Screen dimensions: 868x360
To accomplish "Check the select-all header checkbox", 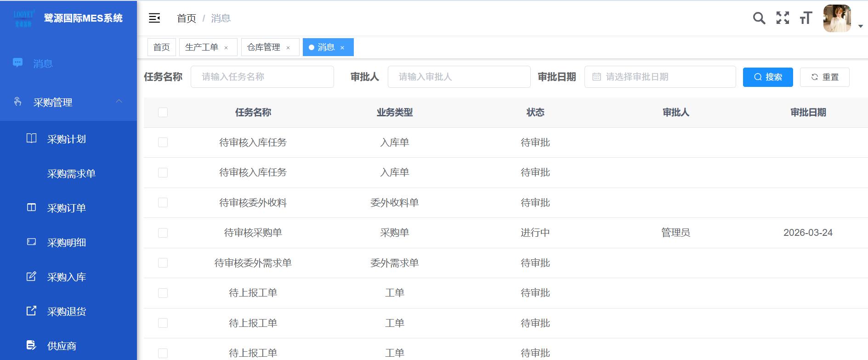I will [163, 113].
